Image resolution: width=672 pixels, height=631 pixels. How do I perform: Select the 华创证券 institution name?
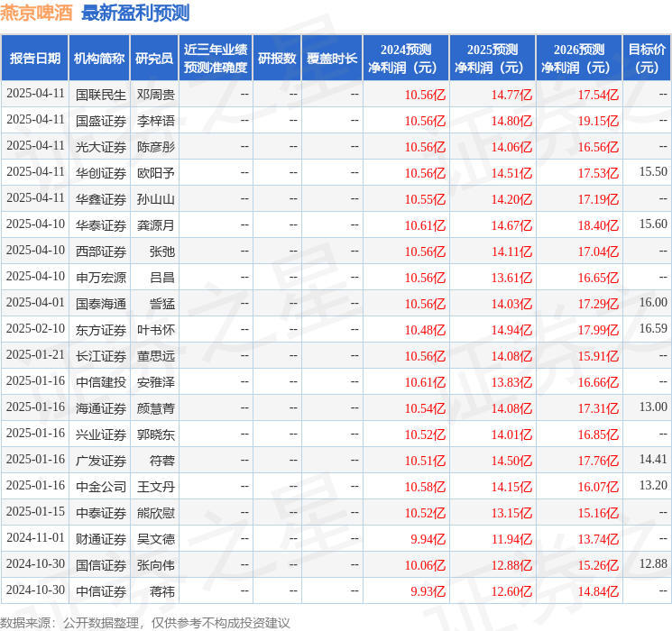[x=100, y=172]
